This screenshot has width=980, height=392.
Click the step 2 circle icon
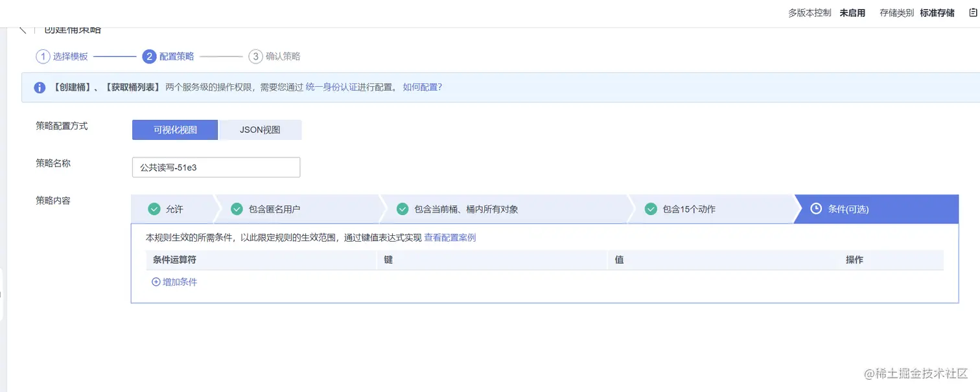(x=149, y=56)
